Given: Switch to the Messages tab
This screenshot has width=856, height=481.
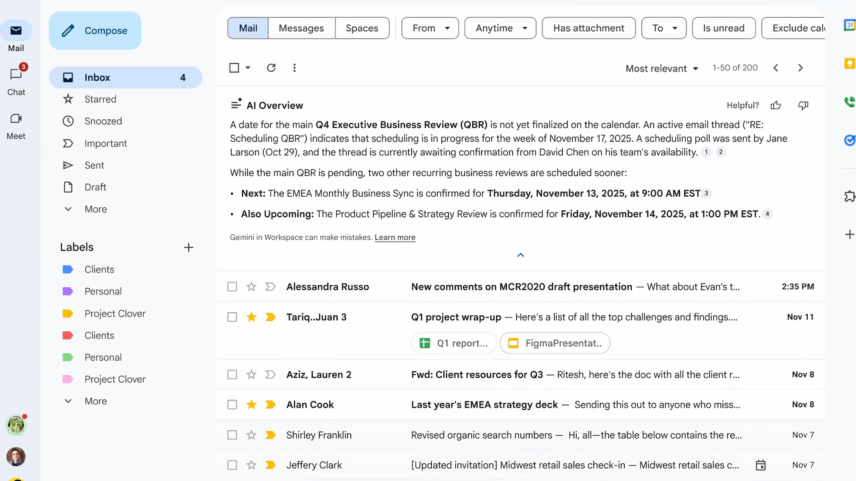Looking at the screenshot, I should pos(301,28).
